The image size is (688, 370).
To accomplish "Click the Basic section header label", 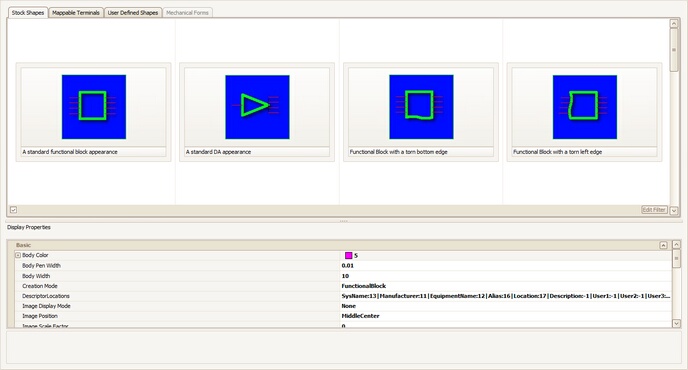I will [x=23, y=245].
